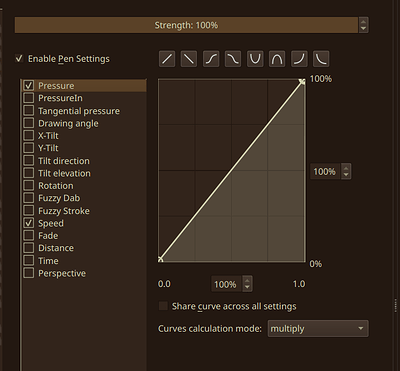Click the Strength slider bar
The height and width of the screenshot is (371, 400).
click(x=186, y=25)
